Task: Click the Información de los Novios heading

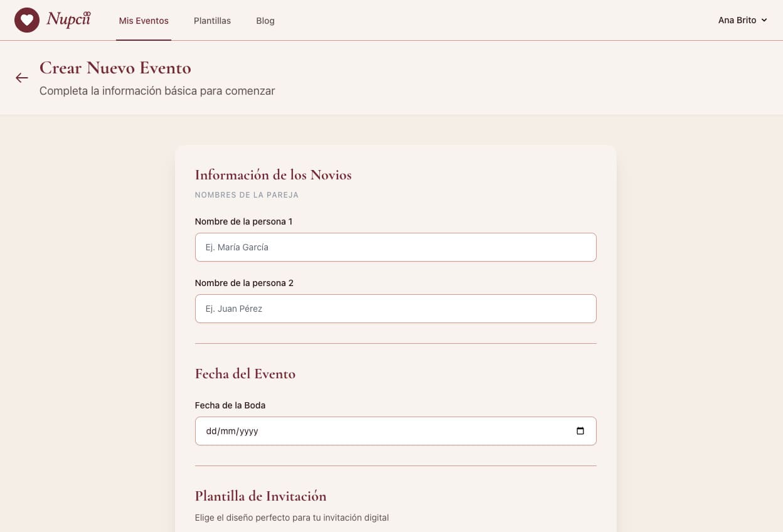Action: click(x=273, y=175)
